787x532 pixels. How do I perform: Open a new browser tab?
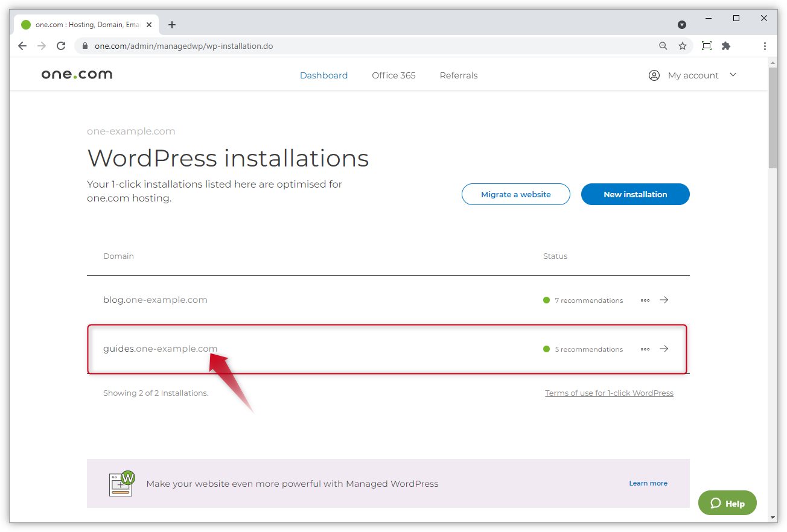(172, 25)
